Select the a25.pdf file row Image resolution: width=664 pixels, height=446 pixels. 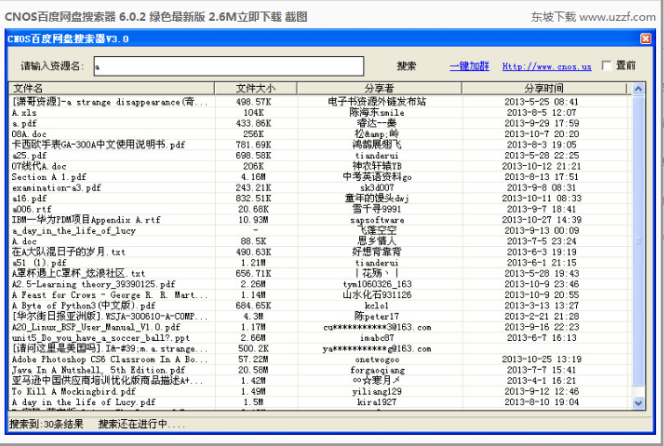tap(318, 155)
